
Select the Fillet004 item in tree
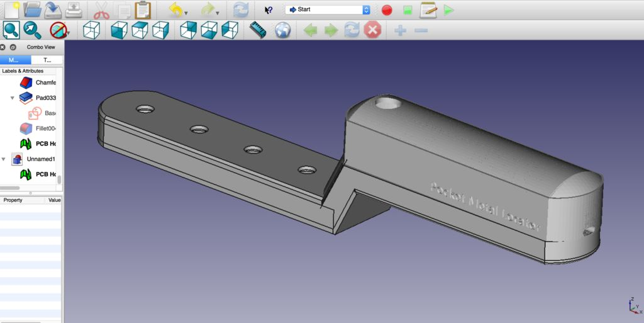click(x=46, y=128)
